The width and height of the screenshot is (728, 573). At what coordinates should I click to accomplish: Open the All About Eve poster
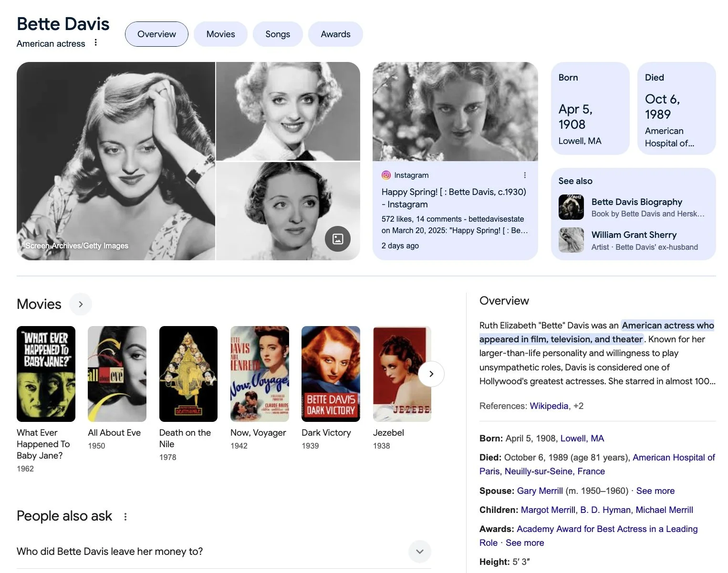tap(117, 374)
